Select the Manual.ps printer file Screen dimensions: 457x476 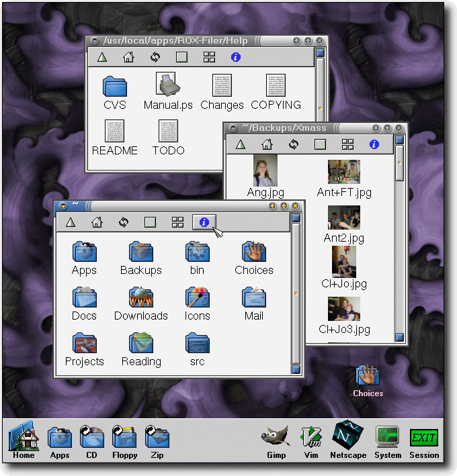coord(168,91)
